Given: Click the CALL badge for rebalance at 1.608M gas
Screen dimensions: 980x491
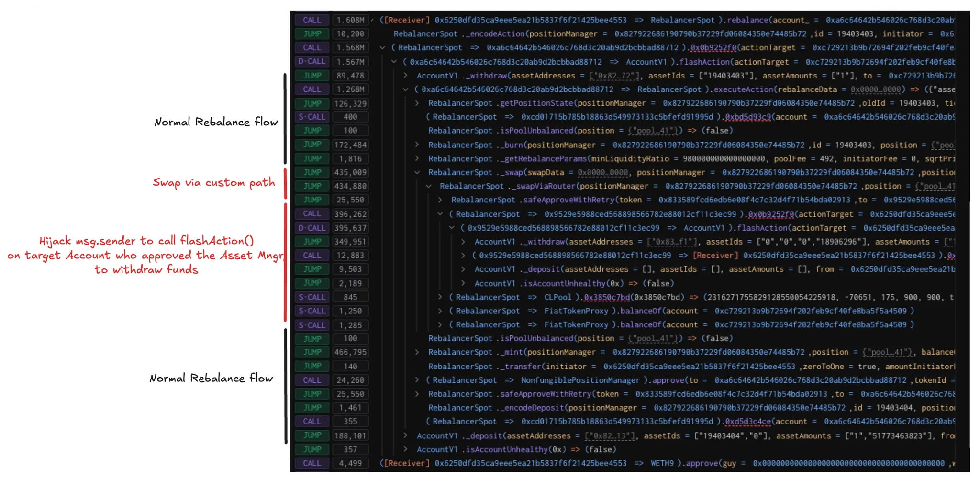Looking at the screenshot, I should [312, 20].
